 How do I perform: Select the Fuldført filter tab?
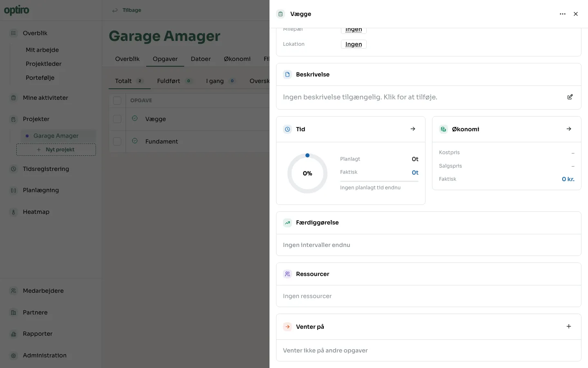[x=175, y=81]
